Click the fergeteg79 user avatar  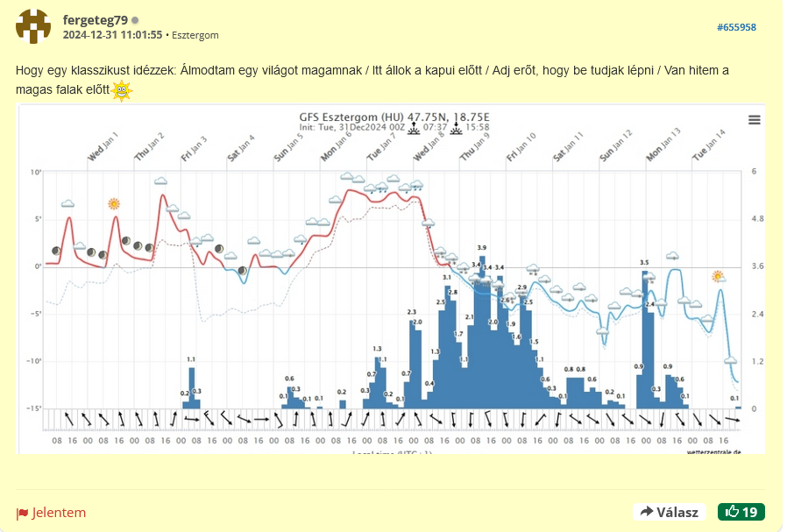click(33, 26)
